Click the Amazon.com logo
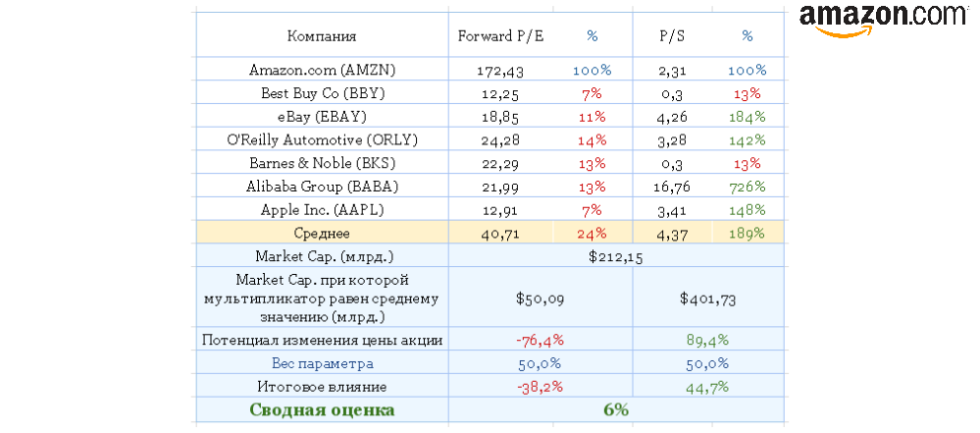The height and width of the screenshot is (433, 980). pyautogui.click(x=883, y=18)
